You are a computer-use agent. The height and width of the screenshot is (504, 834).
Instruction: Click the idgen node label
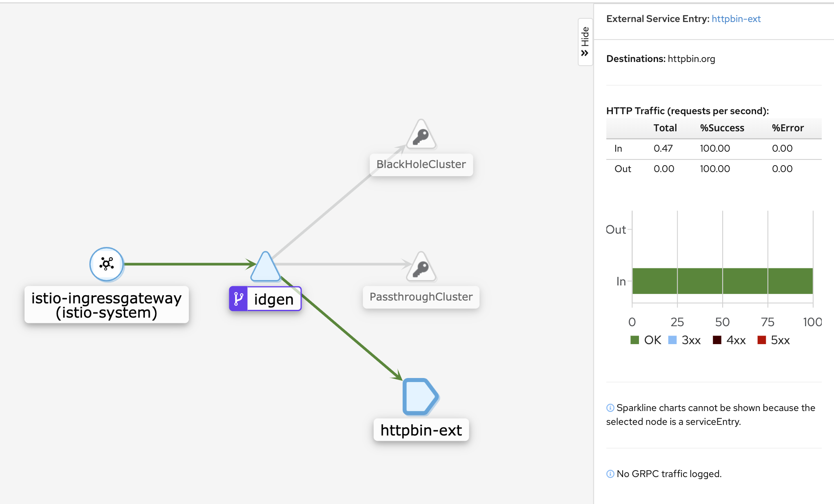[x=274, y=299]
